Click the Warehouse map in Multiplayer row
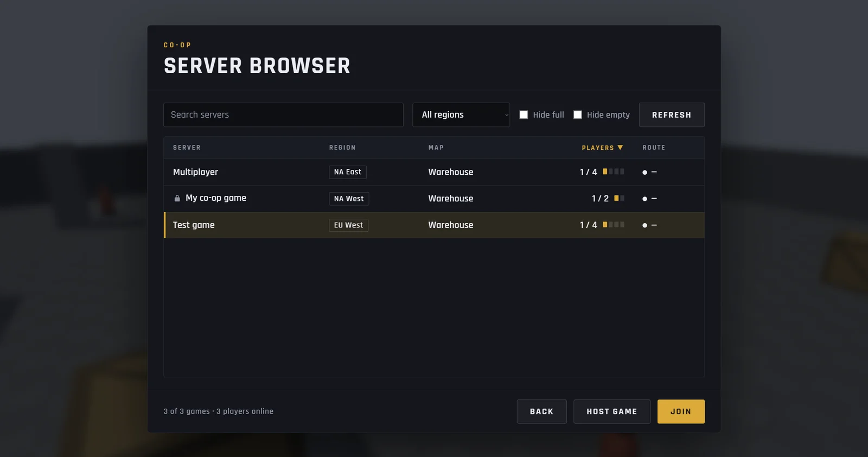Viewport: 868px width, 457px height. (451, 172)
